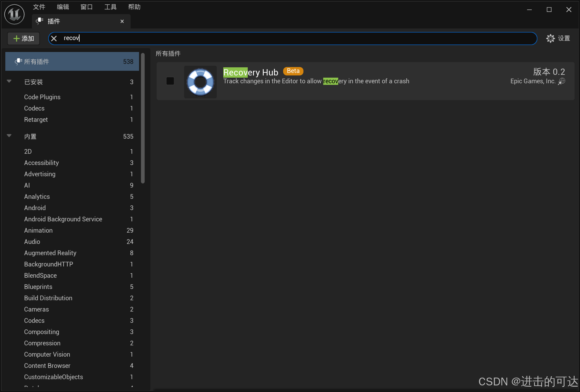Click the plug icon on 插件 tab
The height and width of the screenshot is (392, 580).
[39, 21]
